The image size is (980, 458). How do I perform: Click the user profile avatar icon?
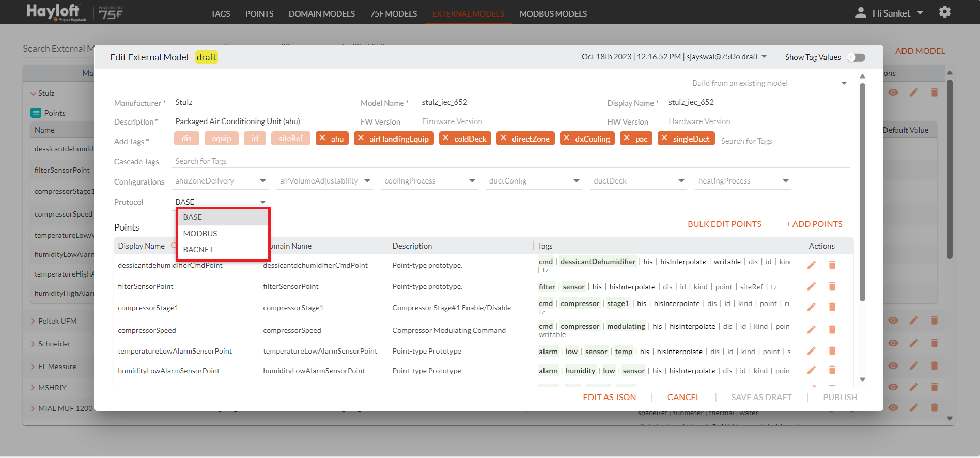pos(861,12)
